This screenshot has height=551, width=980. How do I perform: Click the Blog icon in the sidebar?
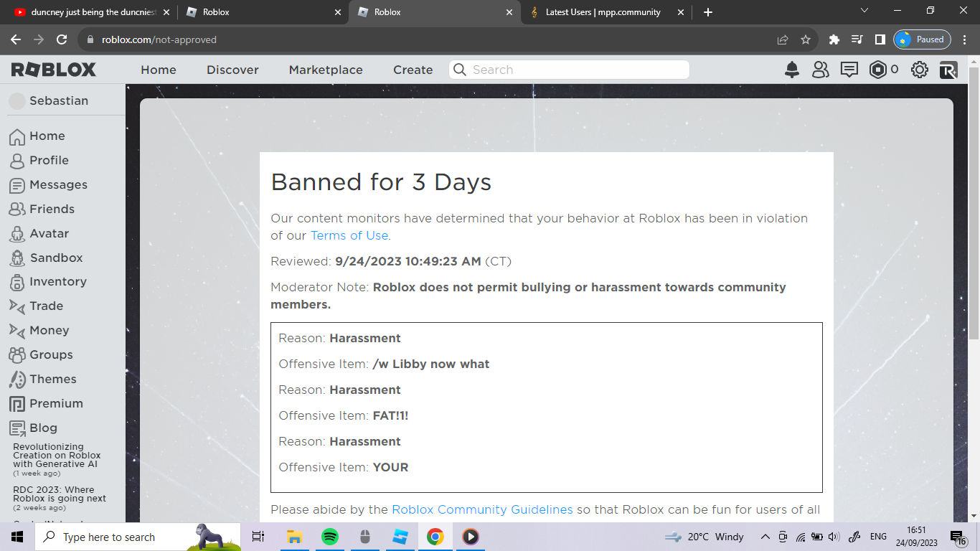17,428
